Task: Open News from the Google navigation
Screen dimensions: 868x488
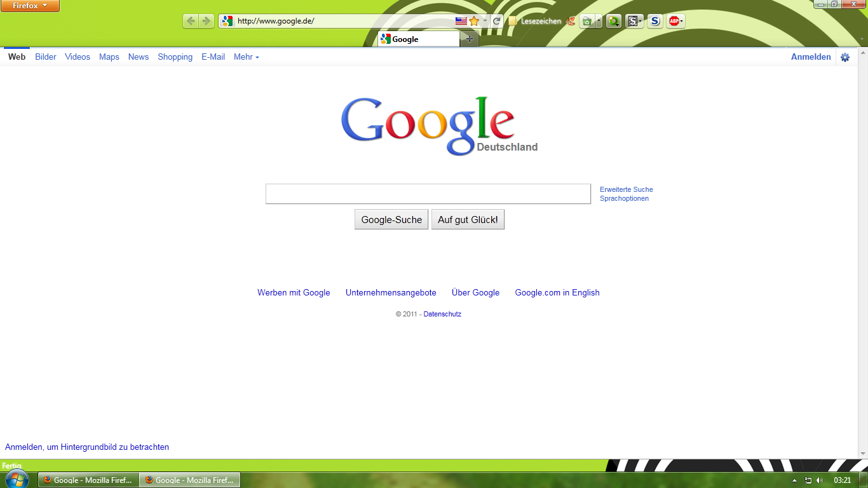Action: pyautogui.click(x=139, y=57)
